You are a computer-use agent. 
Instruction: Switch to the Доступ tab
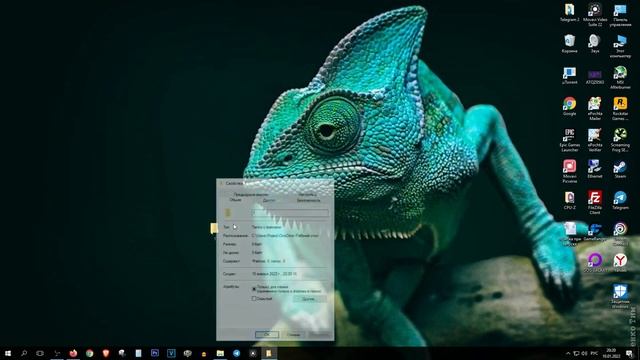[269, 200]
